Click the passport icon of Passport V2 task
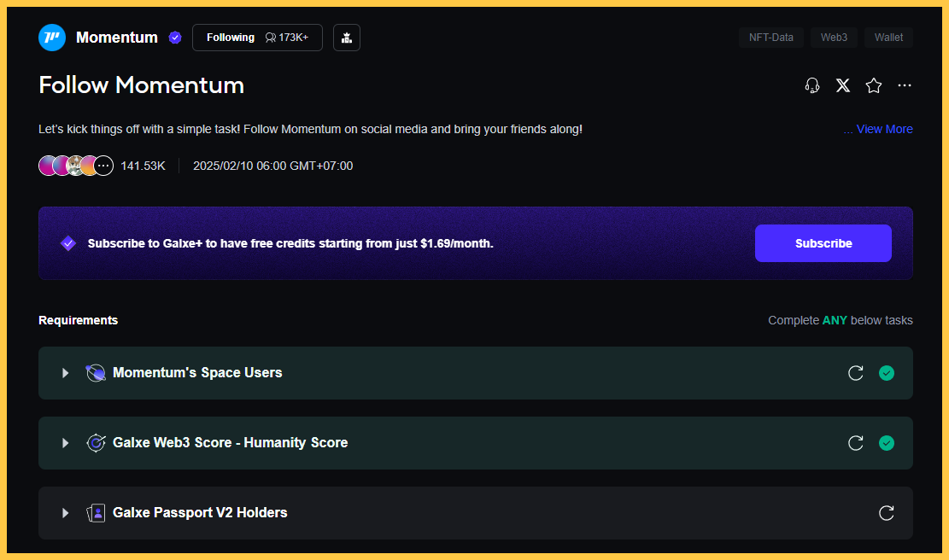This screenshot has height=560, width=949. [96, 513]
